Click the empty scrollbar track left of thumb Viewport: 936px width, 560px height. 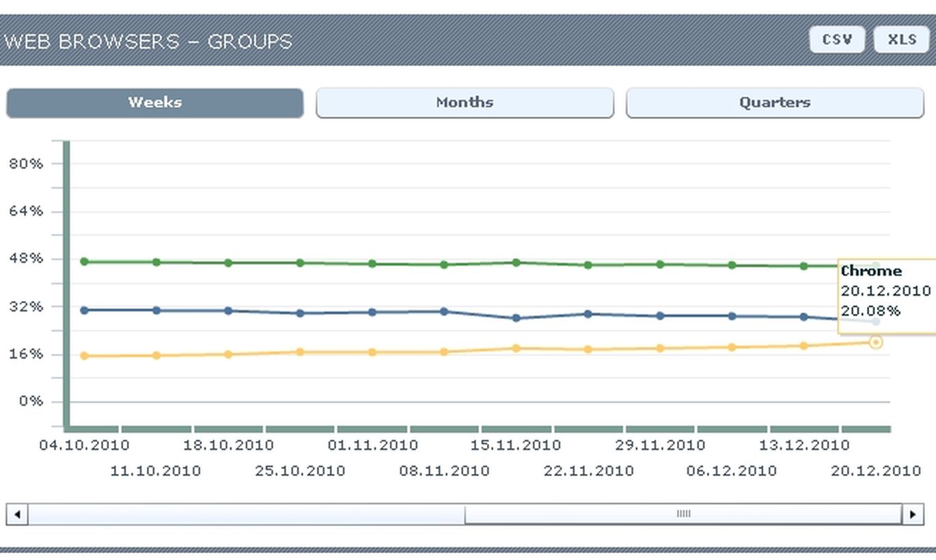[x=246, y=514]
